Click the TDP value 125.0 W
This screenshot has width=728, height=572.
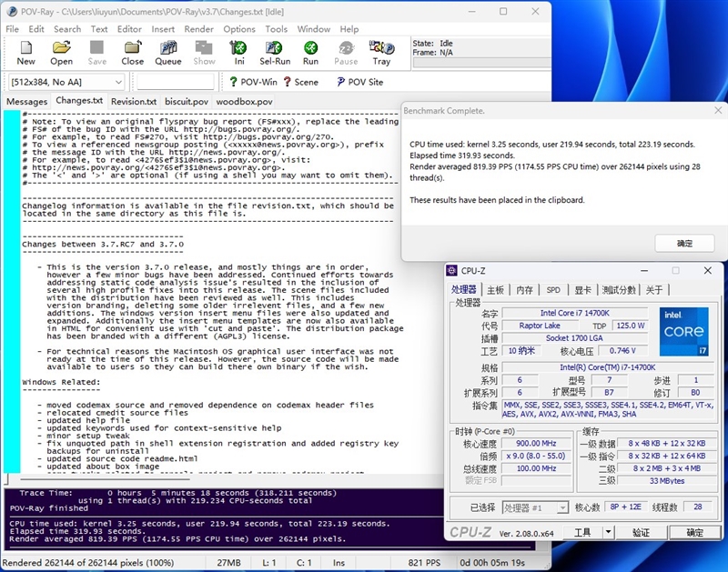point(631,326)
